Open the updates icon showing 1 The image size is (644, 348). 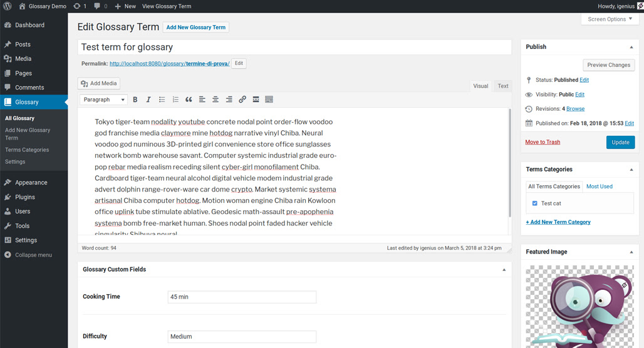tap(80, 6)
